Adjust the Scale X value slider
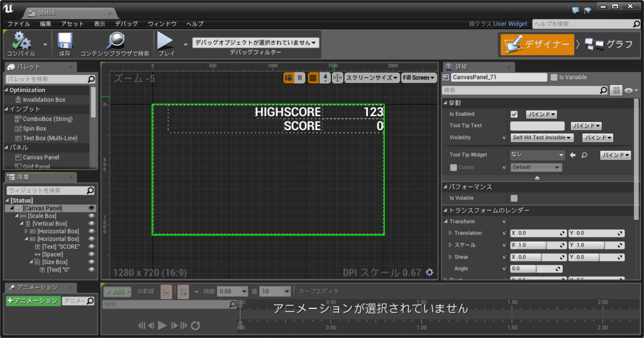Image resolution: width=644 pixels, height=338 pixels. (x=538, y=245)
